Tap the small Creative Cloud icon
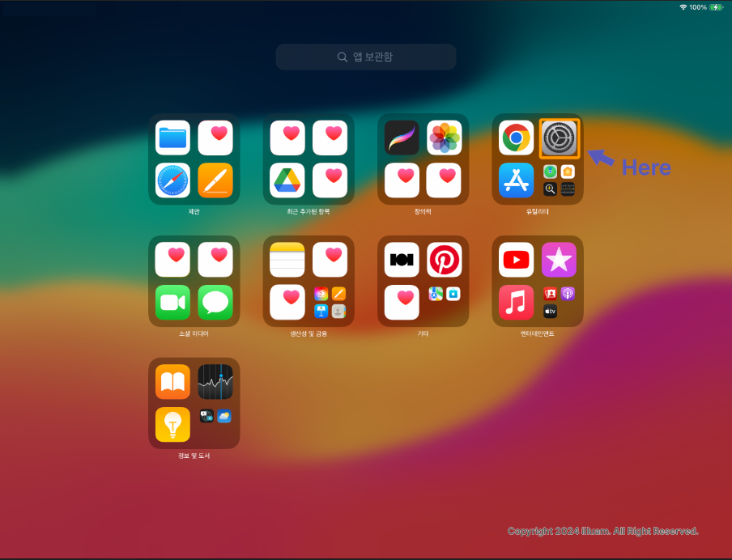732x560 pixels. tap(321, 294)
